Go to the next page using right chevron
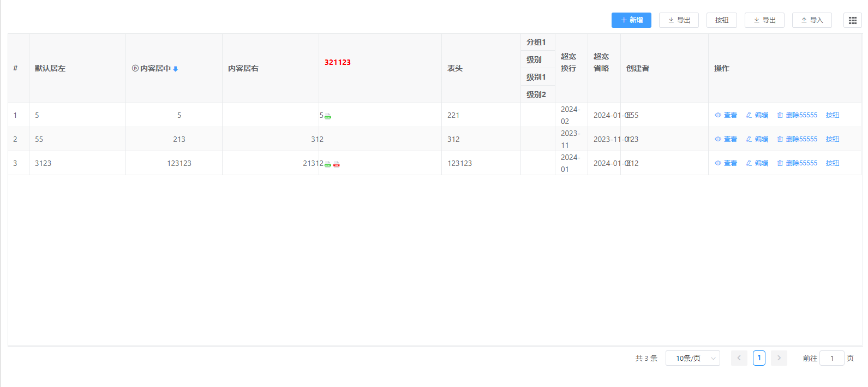The width and height of the screenshot is (868, 387). 779,358
